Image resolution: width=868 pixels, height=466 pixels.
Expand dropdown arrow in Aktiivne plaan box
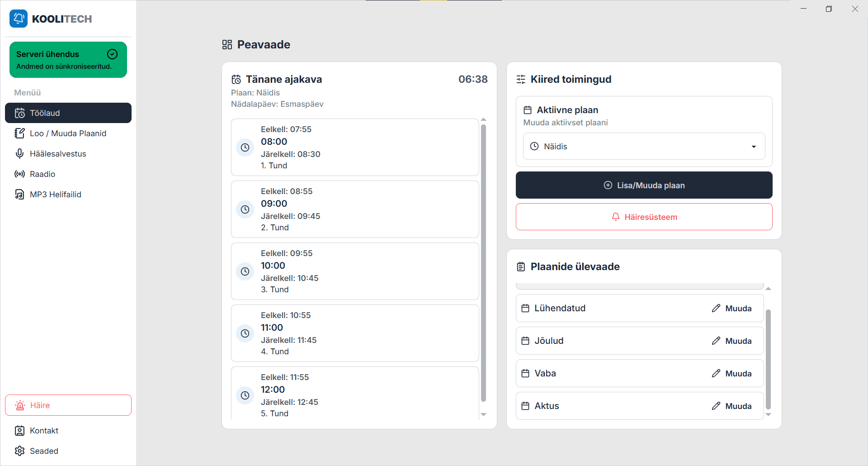754,147
